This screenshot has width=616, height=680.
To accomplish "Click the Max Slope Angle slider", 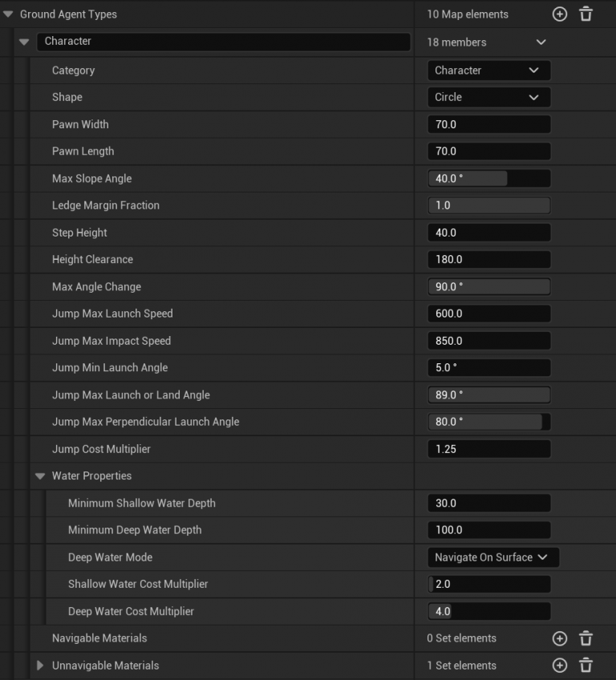I will pos(488,179).
